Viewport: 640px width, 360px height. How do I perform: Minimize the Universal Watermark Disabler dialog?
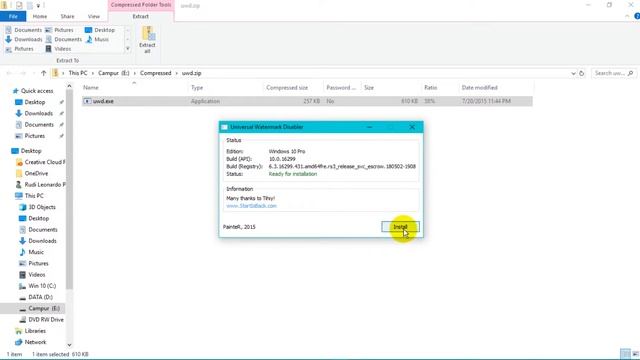click(x=369, y=127)
